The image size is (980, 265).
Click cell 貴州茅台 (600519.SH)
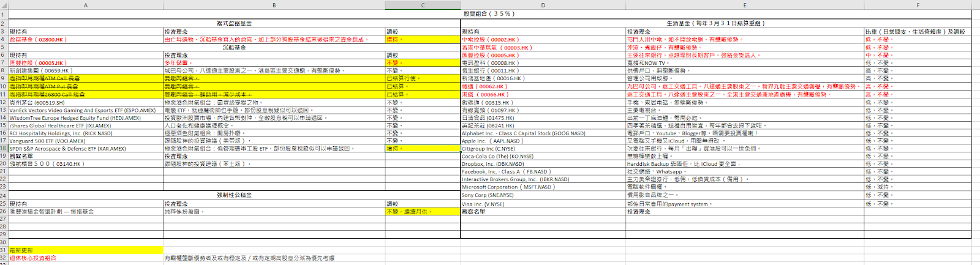(86, 102)
